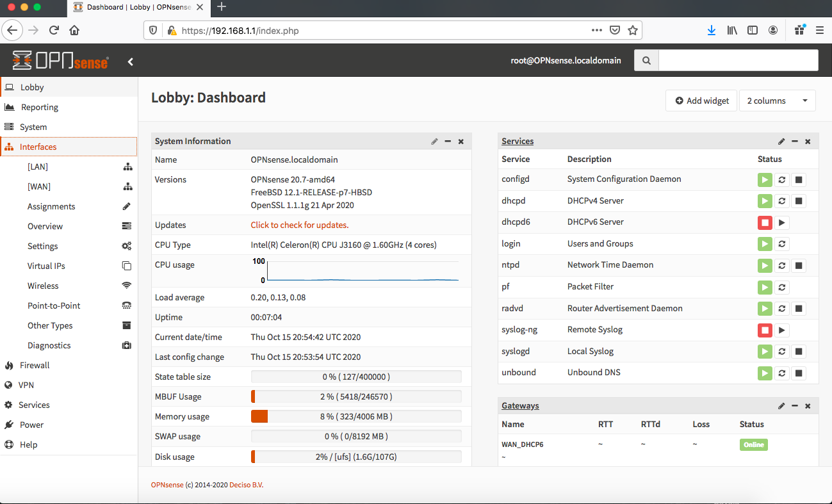
Task: Expand the VPN menu section
Action: tap(69, 386)
